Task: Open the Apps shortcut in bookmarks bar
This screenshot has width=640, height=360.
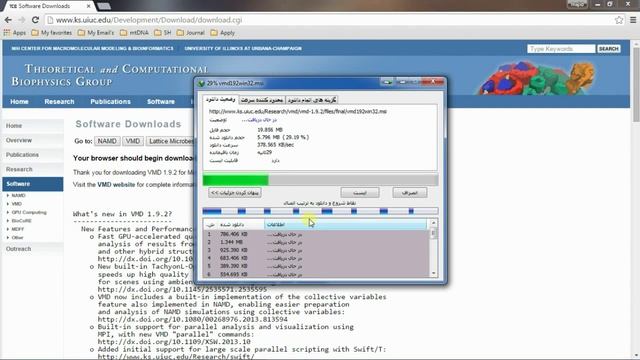Action: [15, 33]
